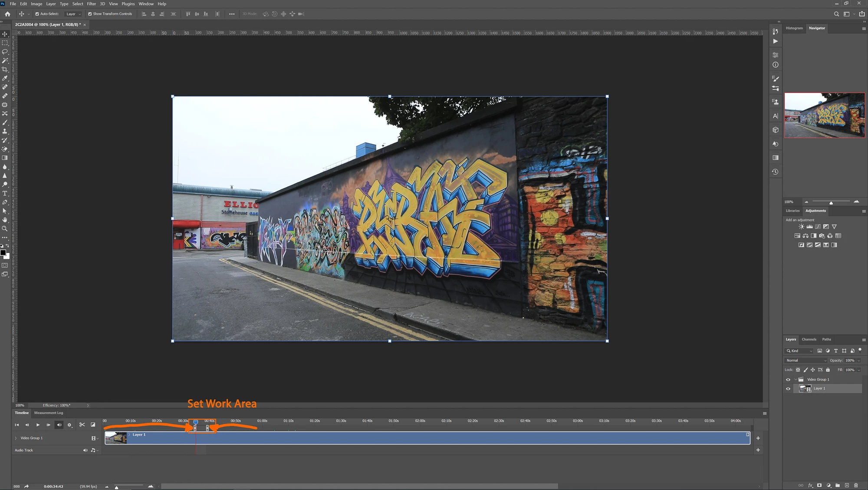Expand Video Group 1 in timeline
This screenshot has height=490, width=868.
[16, 438]
